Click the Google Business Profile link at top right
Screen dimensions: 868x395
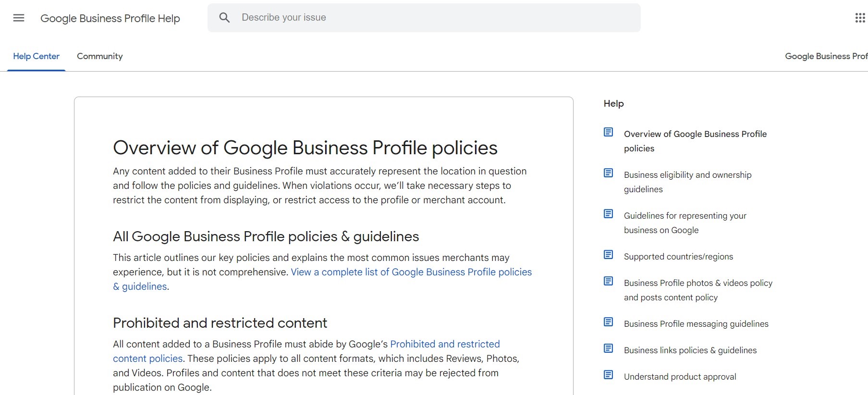point(826,56)
